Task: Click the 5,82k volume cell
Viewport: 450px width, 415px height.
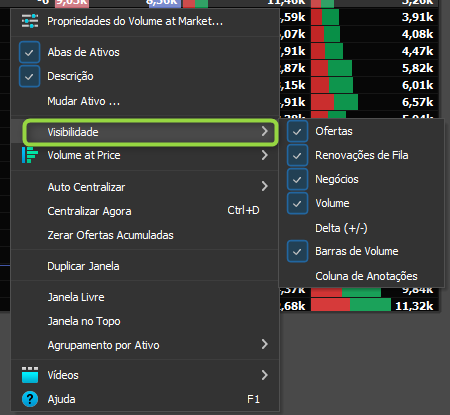Action: pyautogui.click(x=417, y=68)
